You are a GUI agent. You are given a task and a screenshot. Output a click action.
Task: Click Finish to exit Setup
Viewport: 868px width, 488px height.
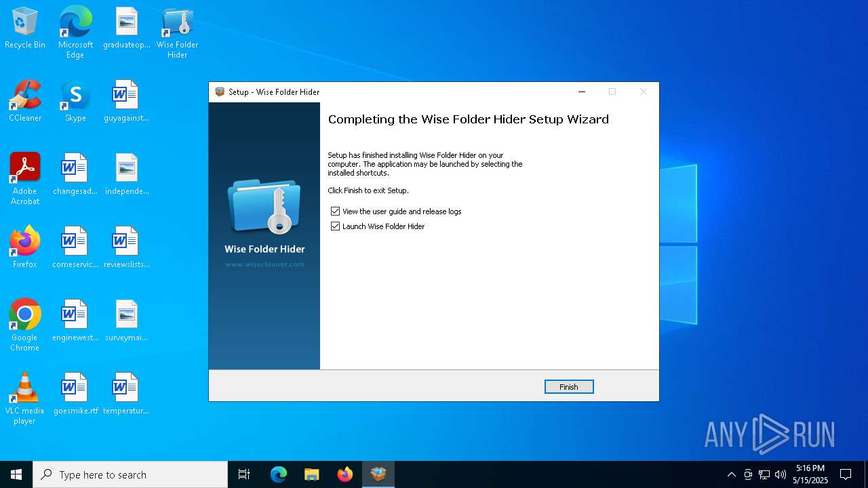pos(569,386)
